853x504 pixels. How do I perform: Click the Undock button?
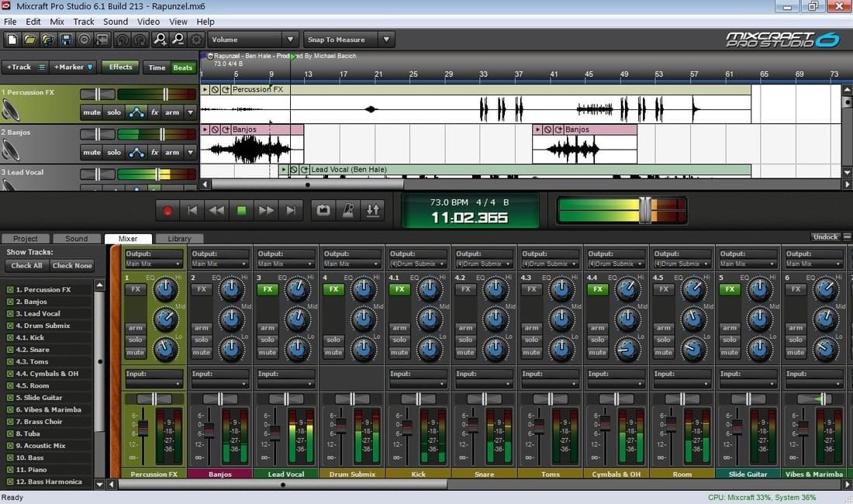coord(825,237)
